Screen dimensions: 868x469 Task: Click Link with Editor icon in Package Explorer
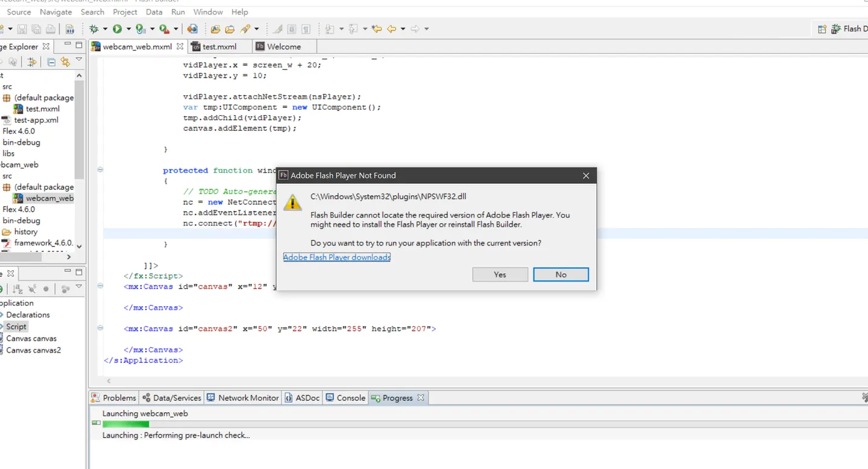click(65, 61)
